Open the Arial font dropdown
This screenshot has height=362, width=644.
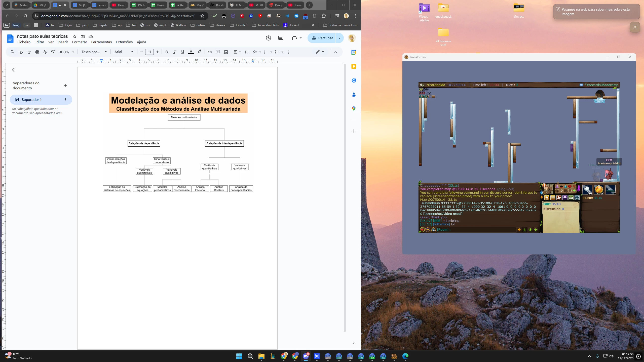(124, 52)
